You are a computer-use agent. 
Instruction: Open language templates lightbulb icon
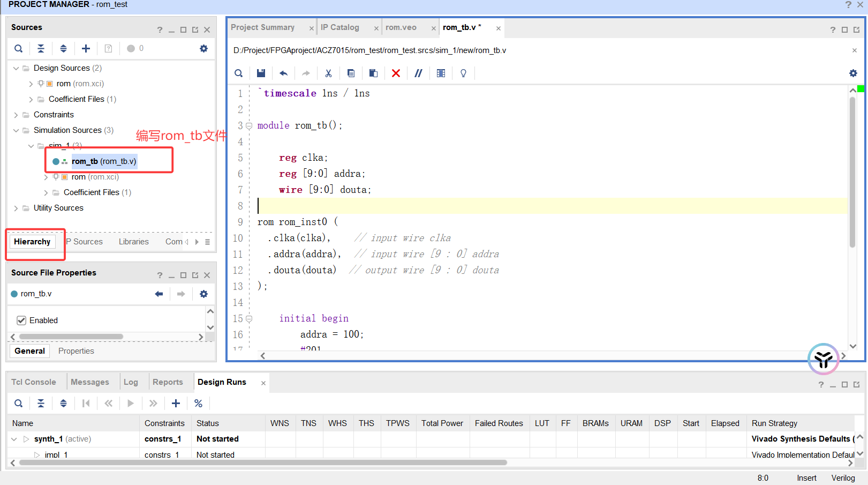pyautogui.click(x=463, y=73)
